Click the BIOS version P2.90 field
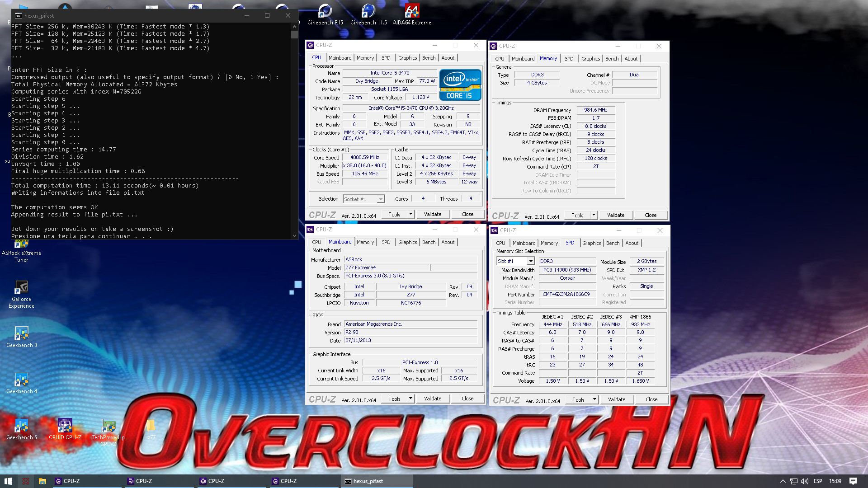This screenshot has width=868, height=488. [x=410, y=332]
